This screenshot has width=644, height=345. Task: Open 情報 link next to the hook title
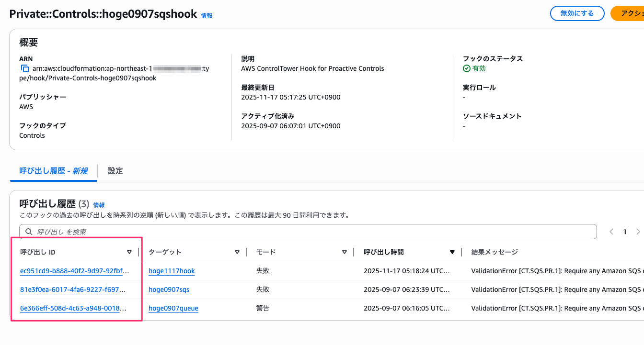pos(207,15)
